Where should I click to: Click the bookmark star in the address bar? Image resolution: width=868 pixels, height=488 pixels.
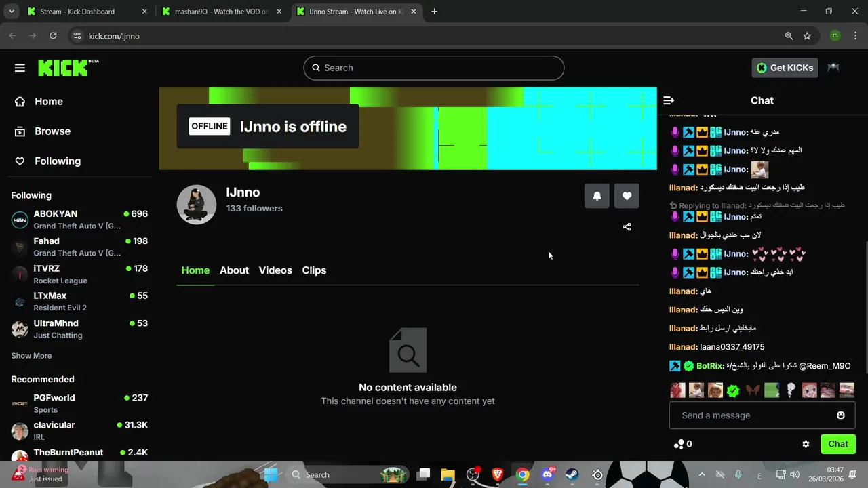pos(807,36)
